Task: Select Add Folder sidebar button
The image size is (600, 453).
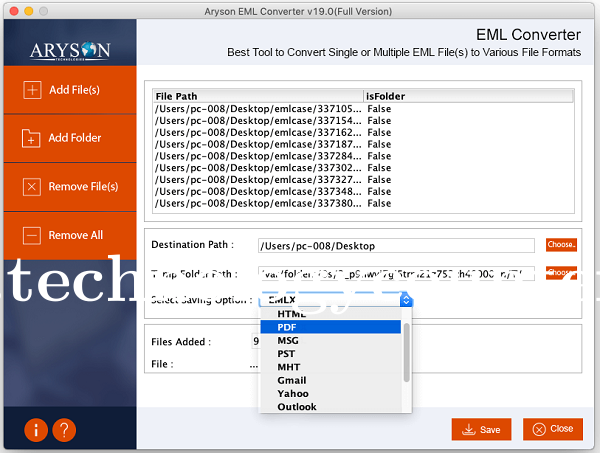Action: [70, 138]
